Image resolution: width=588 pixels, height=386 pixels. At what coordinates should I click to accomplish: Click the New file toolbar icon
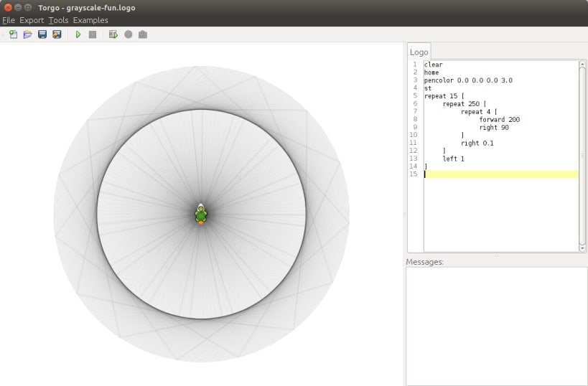tap(13, 34)
